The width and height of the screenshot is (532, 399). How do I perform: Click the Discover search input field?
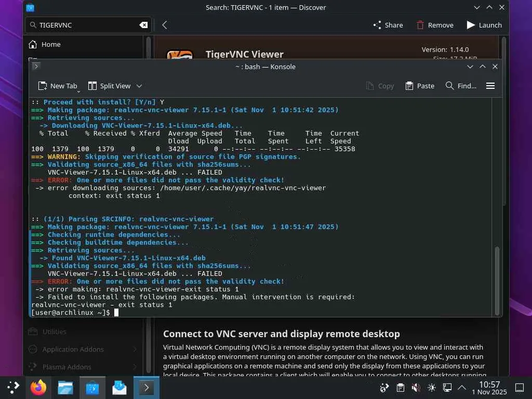click(x=88, y=25)
